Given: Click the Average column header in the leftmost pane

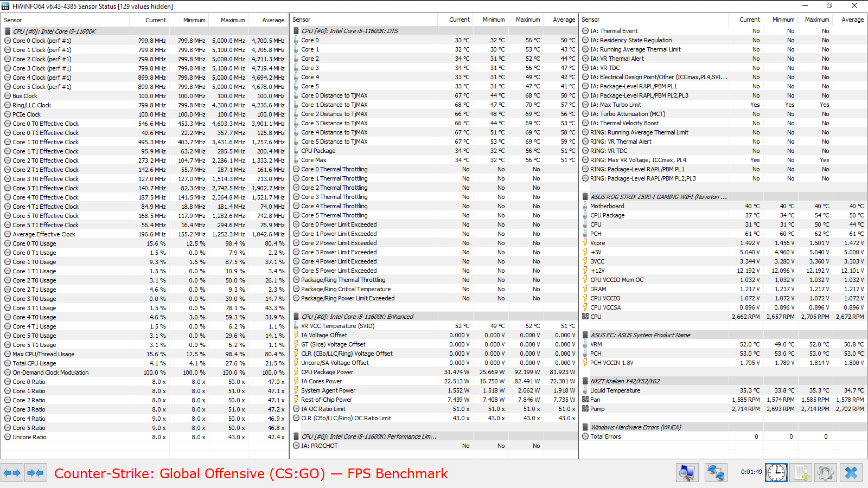Looking at the screenshot, I should pos(268,20).
